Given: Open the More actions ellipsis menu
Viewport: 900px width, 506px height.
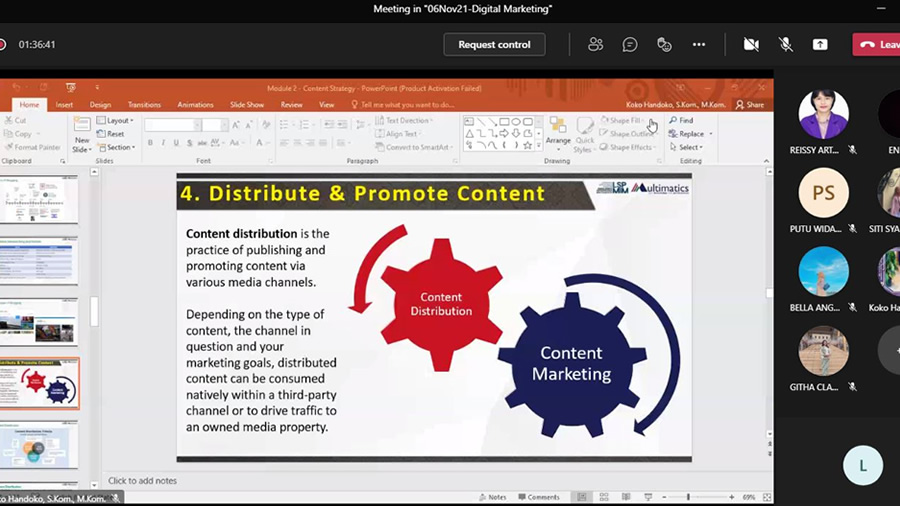Looking at the screenshot, I should [699, 44].
